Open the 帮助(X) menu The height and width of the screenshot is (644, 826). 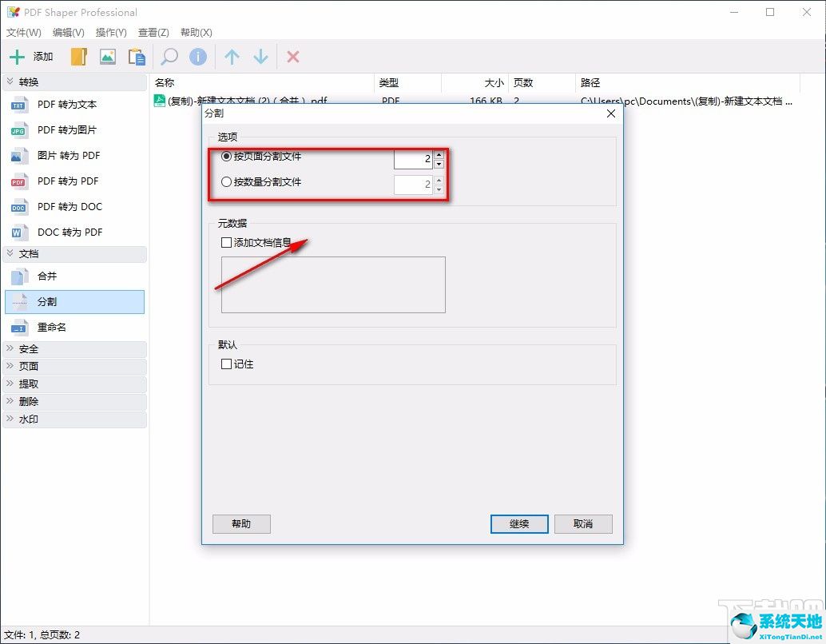pyautogui.click(x=196, y=33)
